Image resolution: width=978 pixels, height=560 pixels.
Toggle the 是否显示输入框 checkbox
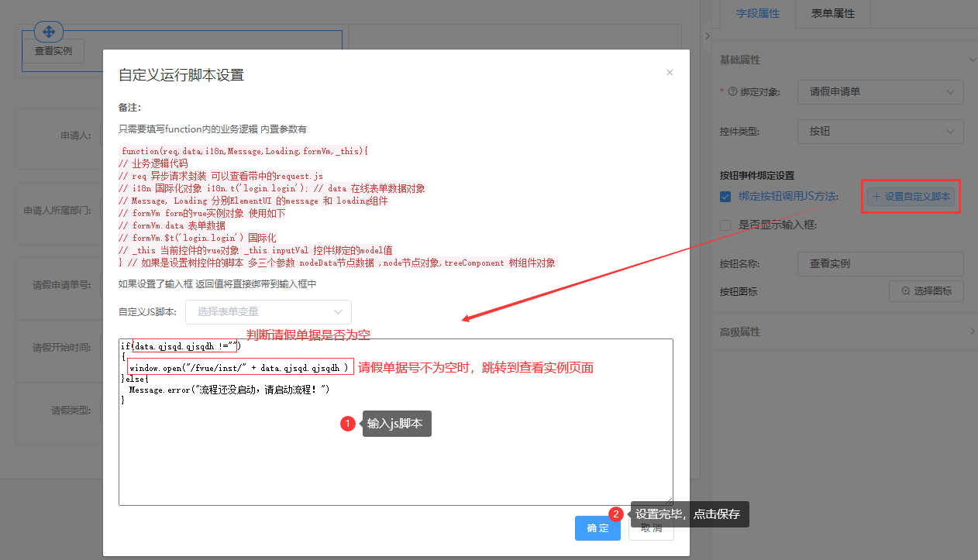[725, 225]
